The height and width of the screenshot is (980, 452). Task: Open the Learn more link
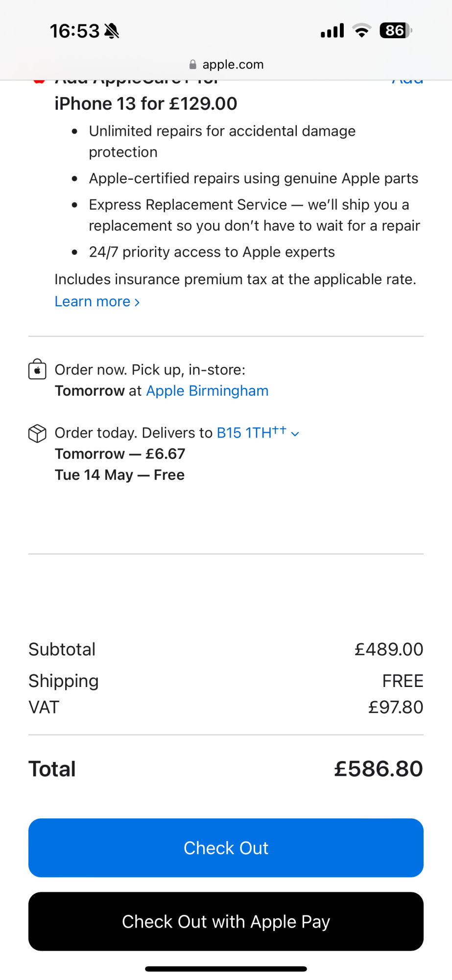click(93, 302)
